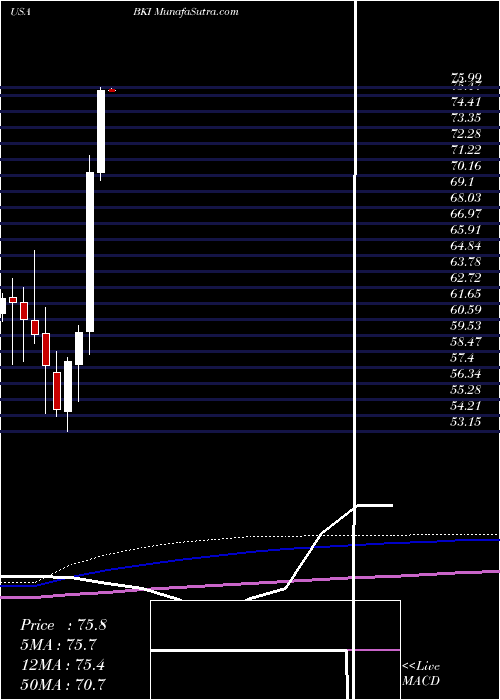
Task: Select the 57.4 price axis label
Action: (x=462, y=358)
